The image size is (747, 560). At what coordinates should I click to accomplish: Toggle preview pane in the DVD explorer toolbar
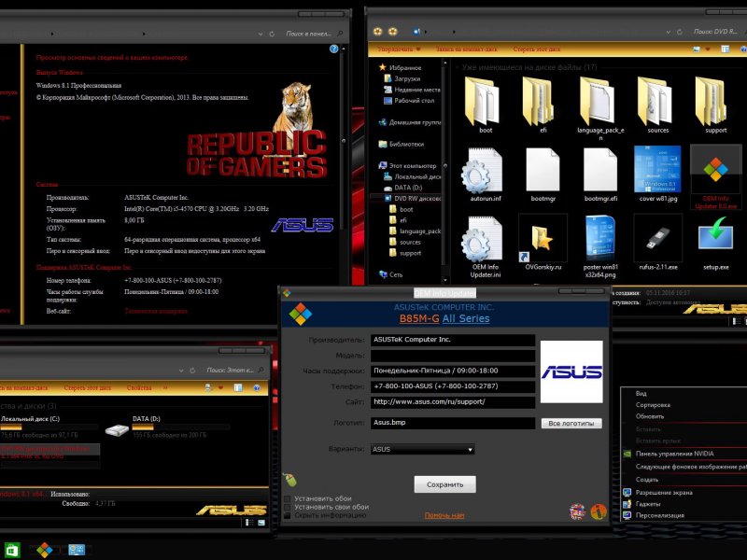[x=725, y=49]
